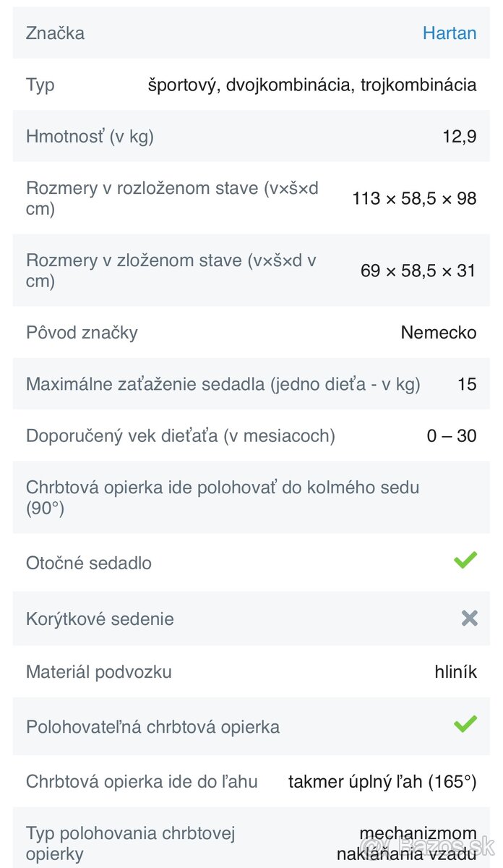Click folded dimensions 69 × 58,5 × 31
This screenshot has height=868, width=503.
418,271
